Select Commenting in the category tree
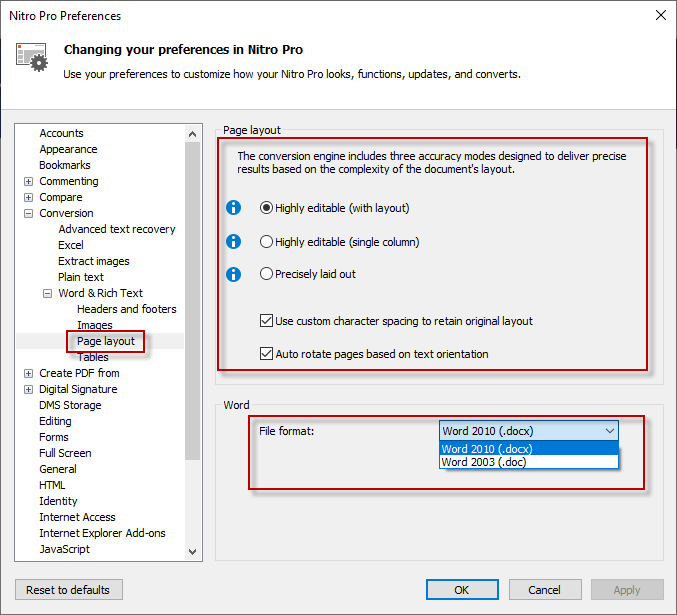The width and height of the screenshot is (677, 615). (69, 181)
